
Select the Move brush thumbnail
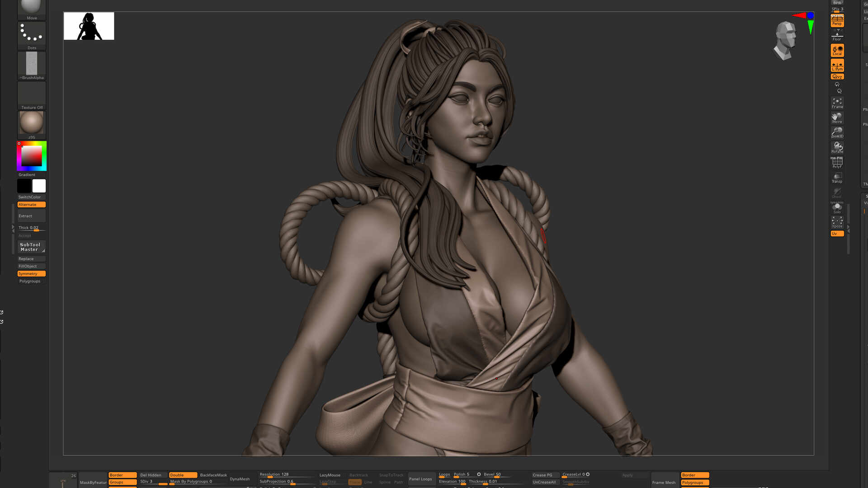32,10
